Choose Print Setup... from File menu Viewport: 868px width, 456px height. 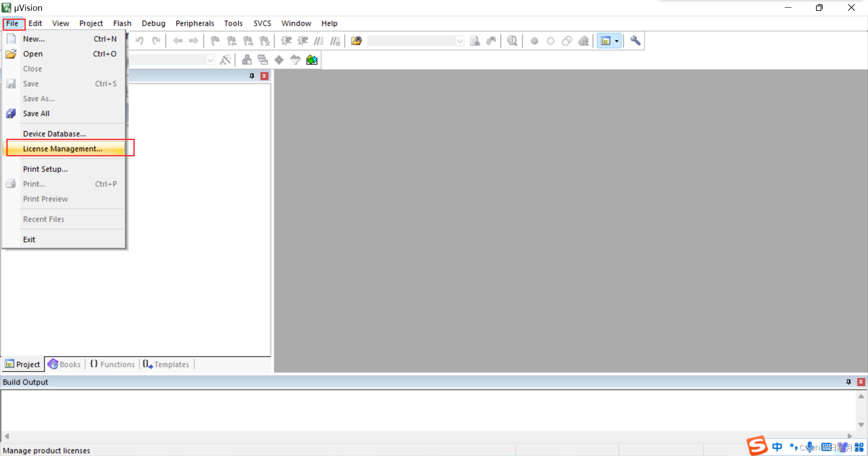(x=64, y=169)
